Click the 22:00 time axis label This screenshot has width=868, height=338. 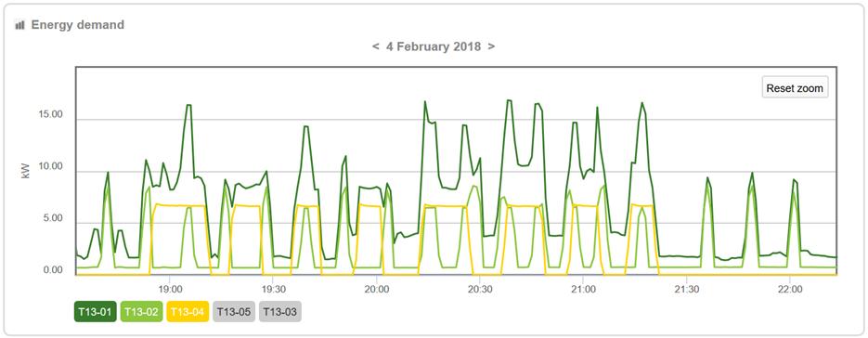click(x=790, y=289)
